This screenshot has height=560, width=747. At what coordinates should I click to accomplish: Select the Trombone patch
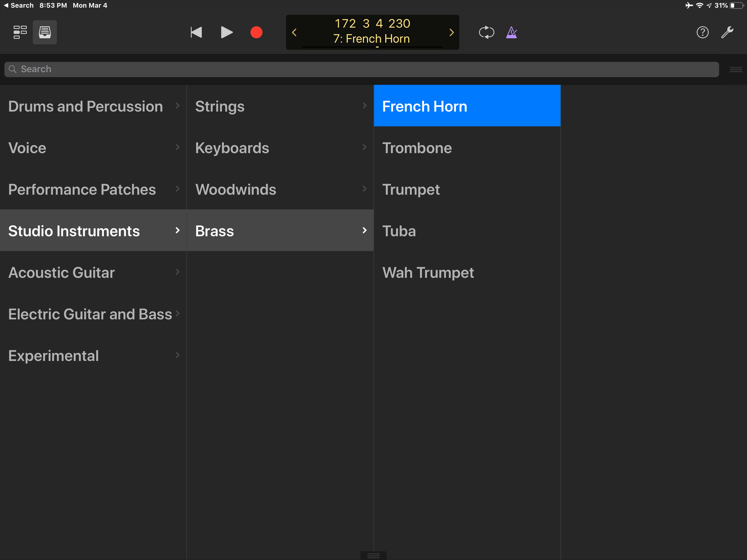pyautogui.click(x=467, y=148)
